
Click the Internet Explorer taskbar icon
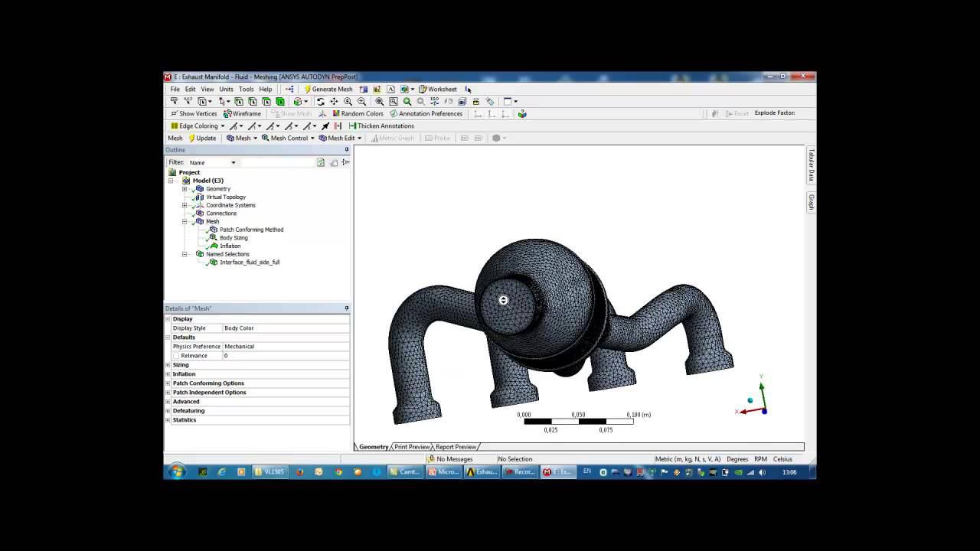pos(222,472)
